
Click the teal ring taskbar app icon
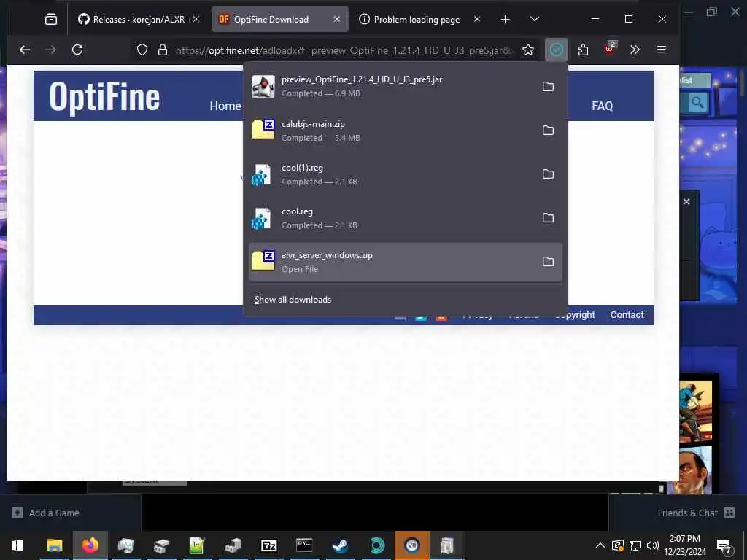coord(377,545)
